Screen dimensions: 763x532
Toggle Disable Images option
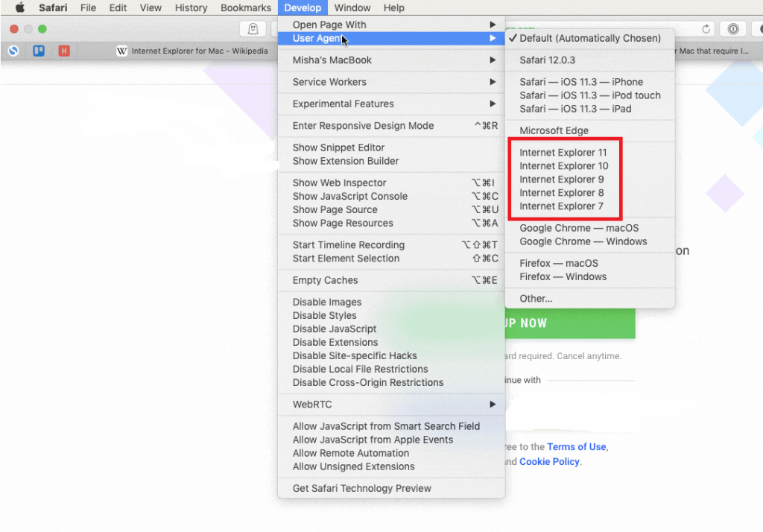click(x=391, y=303)
